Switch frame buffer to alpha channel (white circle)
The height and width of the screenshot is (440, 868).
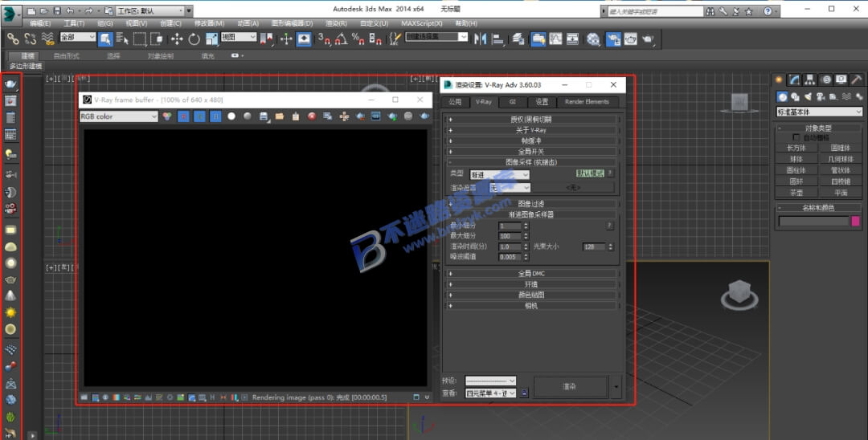pos(231,116)
